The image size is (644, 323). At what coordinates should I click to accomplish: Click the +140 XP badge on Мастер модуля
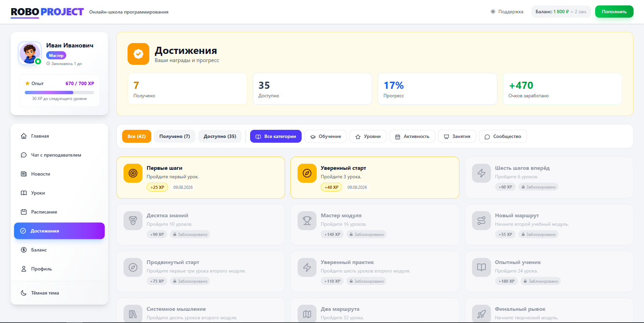click(332, 234)
